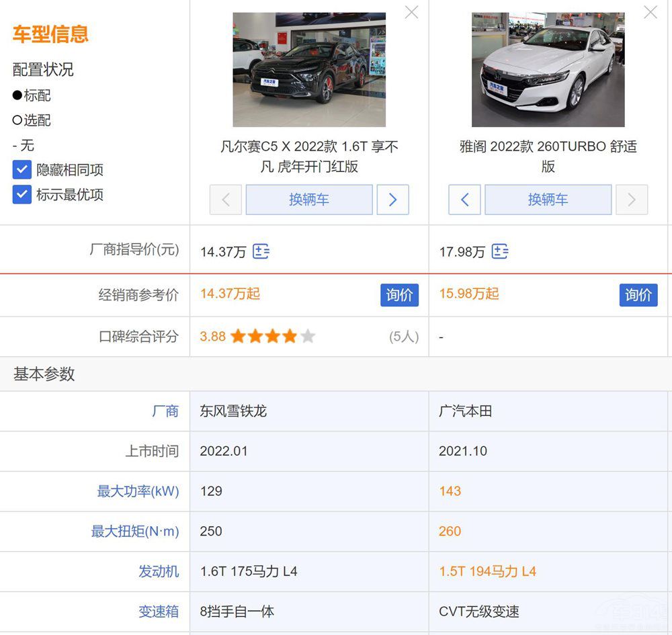The height and width of the screenshot is (635, 672).
Task: Open the 发动机 parameter link
Action: pyautogui.click(x=159, y=572)
